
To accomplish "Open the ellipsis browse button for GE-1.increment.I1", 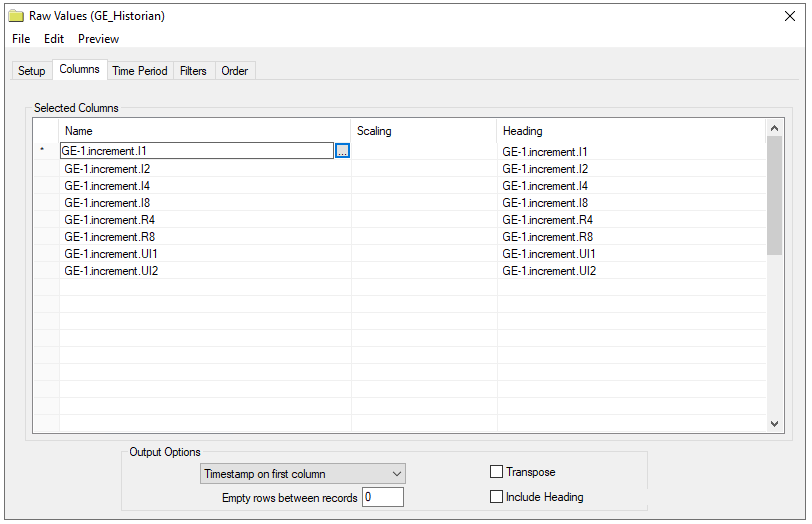I will point(342,151).
